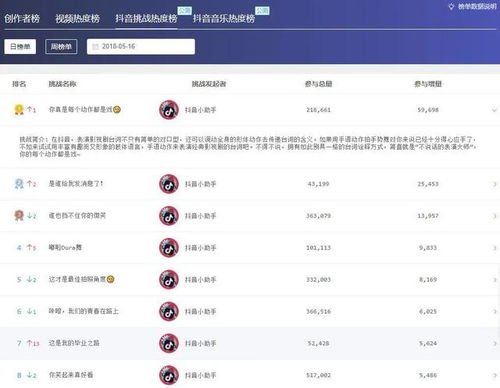Open challenge 你笑起来真好看

[x=71, y=375]
